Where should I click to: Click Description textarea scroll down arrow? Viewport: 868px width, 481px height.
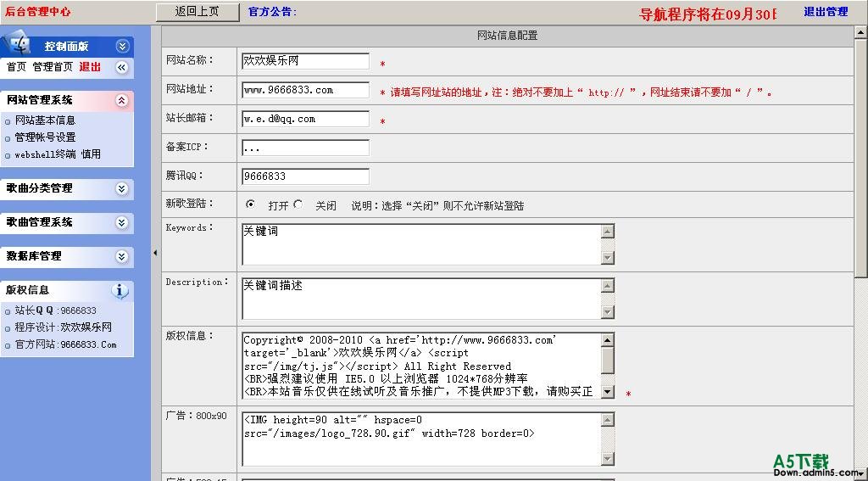[x=608, y=312]
